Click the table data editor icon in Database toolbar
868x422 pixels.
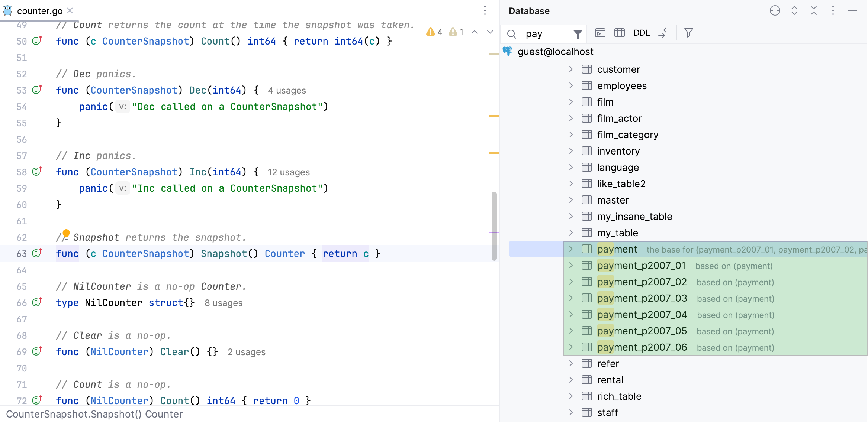pos(619,33)
